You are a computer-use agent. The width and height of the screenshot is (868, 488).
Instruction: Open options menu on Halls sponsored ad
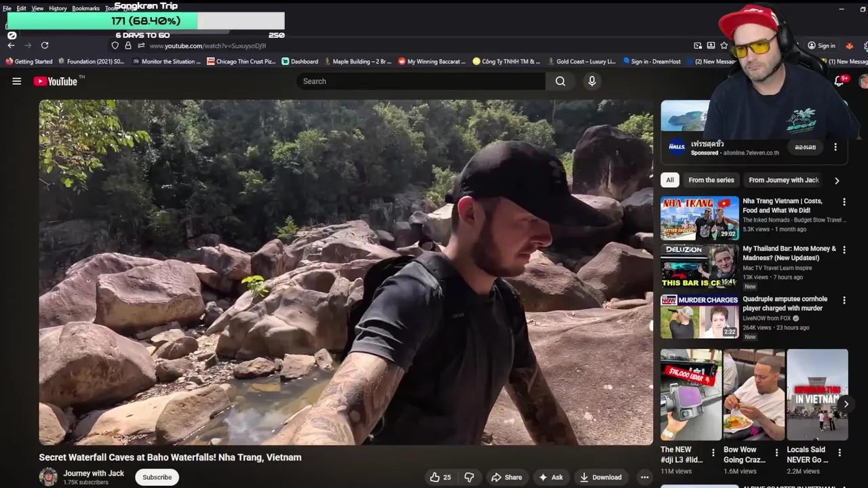coord(835,147)
